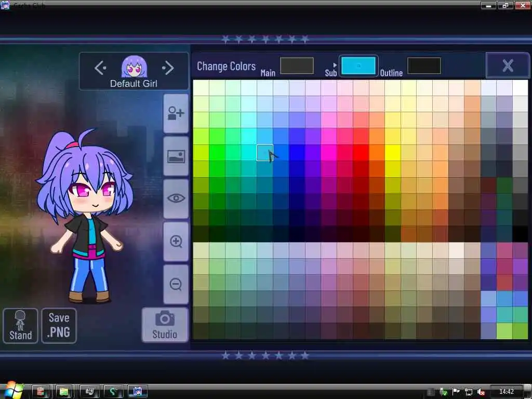Click the Save .PNG button
The height and width of the screenshot is (399, 532).
pos(59,326)
